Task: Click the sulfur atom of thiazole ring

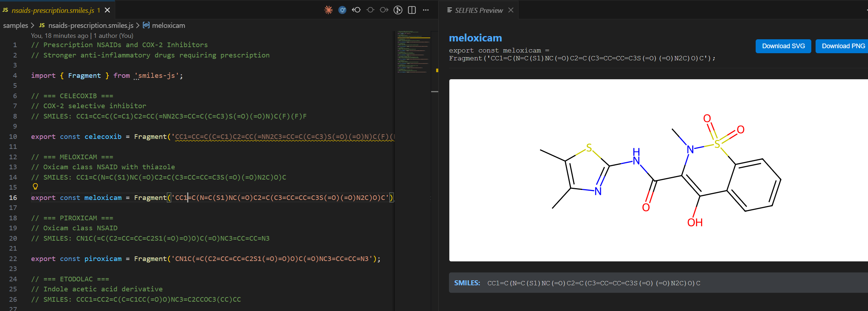Action: tap(589, 147)
